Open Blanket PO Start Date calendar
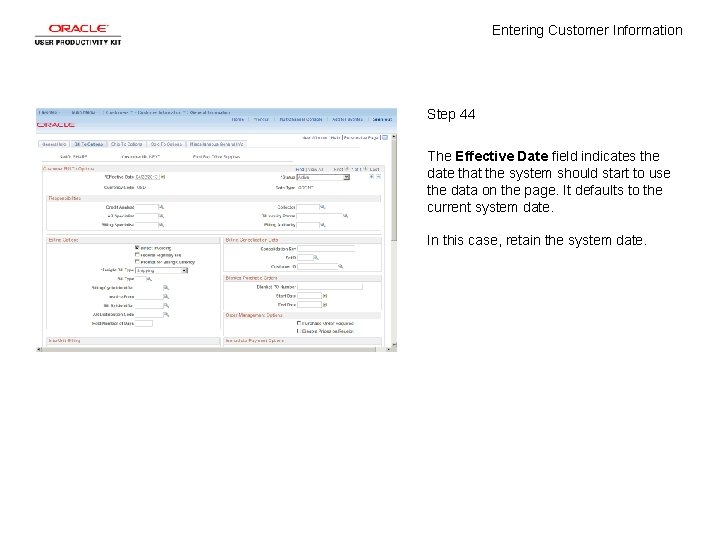This screenshot has height=540, width=720. pyautogui.click(x=325, y=296)
